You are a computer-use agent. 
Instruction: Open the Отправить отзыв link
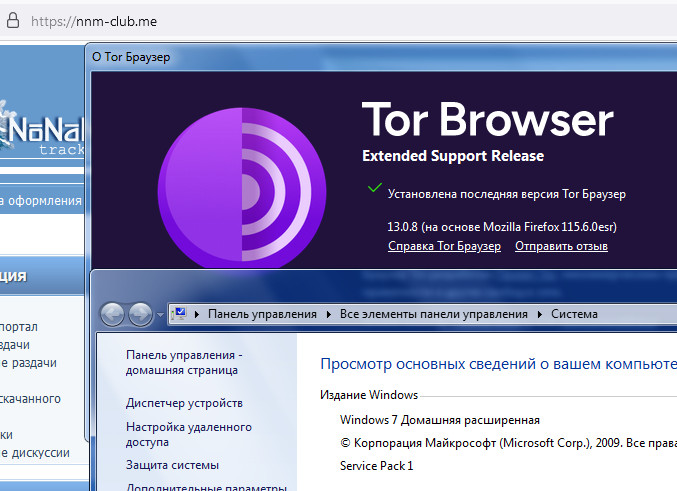click(561, 246)
